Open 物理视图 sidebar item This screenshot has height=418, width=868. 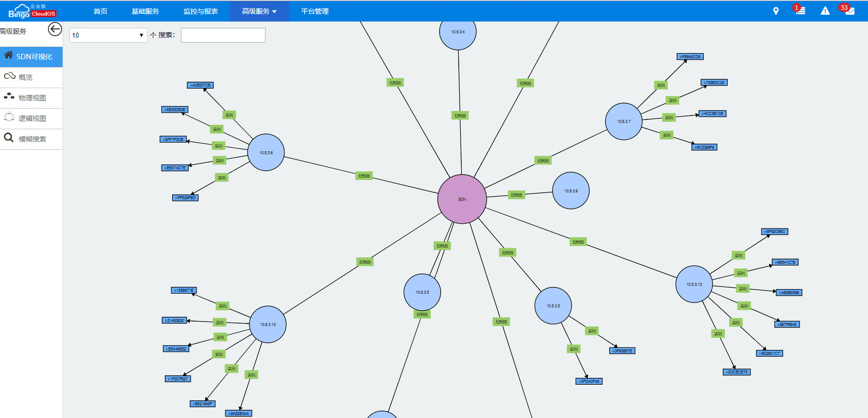coord(31,98)
